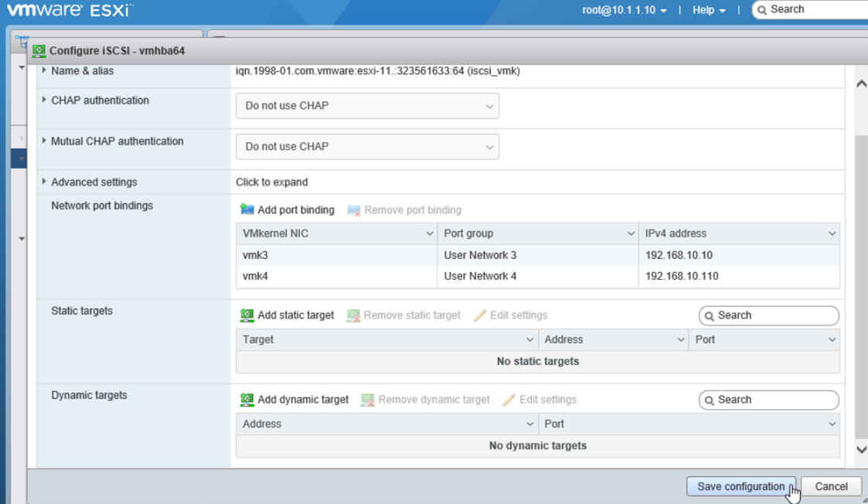Click the Dynamic targets label
Screen dimensions: 868x504
point(89,396)
